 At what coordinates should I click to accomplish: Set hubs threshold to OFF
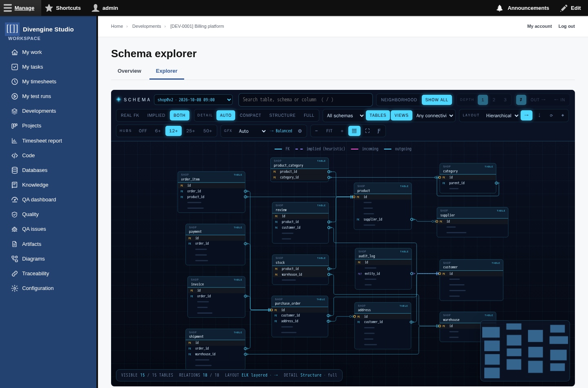coord(143,131)
